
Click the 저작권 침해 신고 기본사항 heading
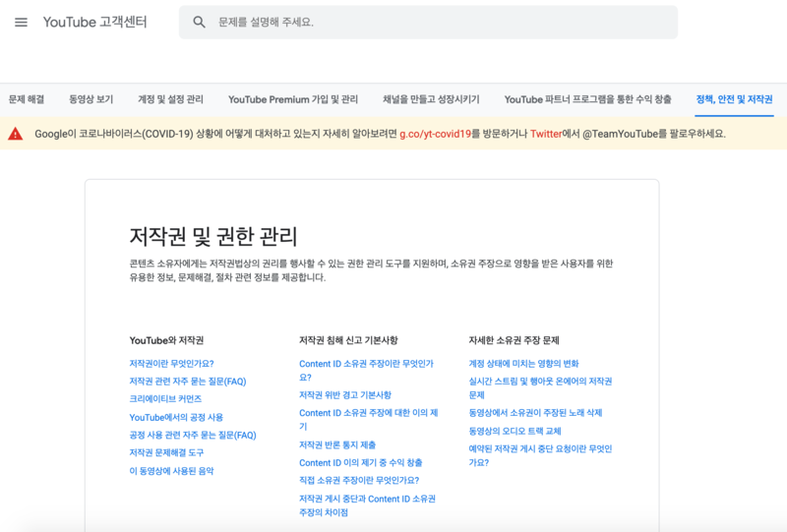click(x=348, y=340)
